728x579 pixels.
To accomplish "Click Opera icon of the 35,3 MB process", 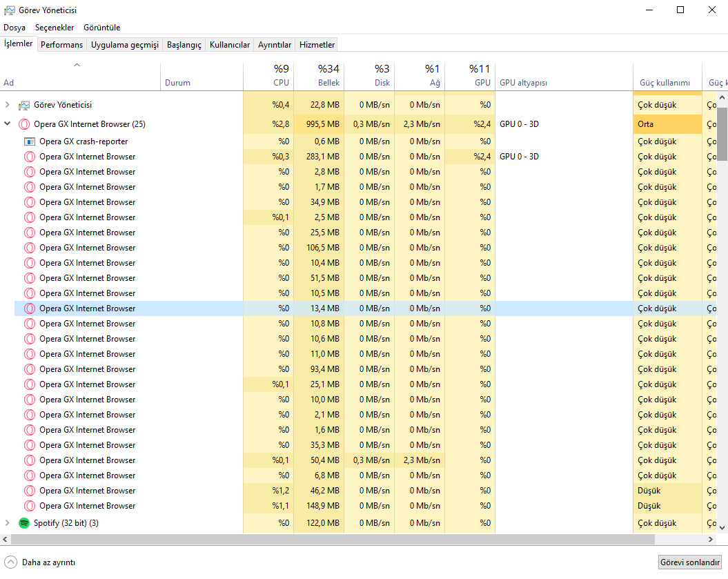I will click(x=30, y=445).
